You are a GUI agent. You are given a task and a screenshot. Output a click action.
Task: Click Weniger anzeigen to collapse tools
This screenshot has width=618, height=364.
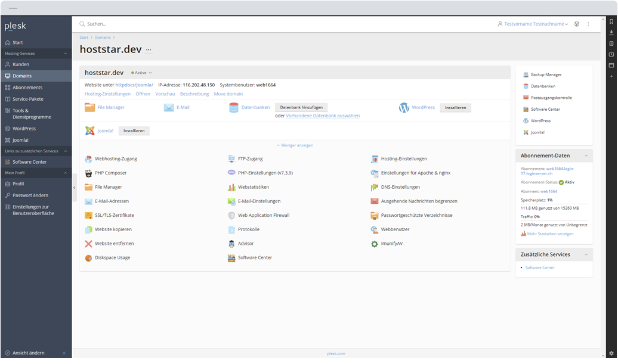[x=295, y=145]
